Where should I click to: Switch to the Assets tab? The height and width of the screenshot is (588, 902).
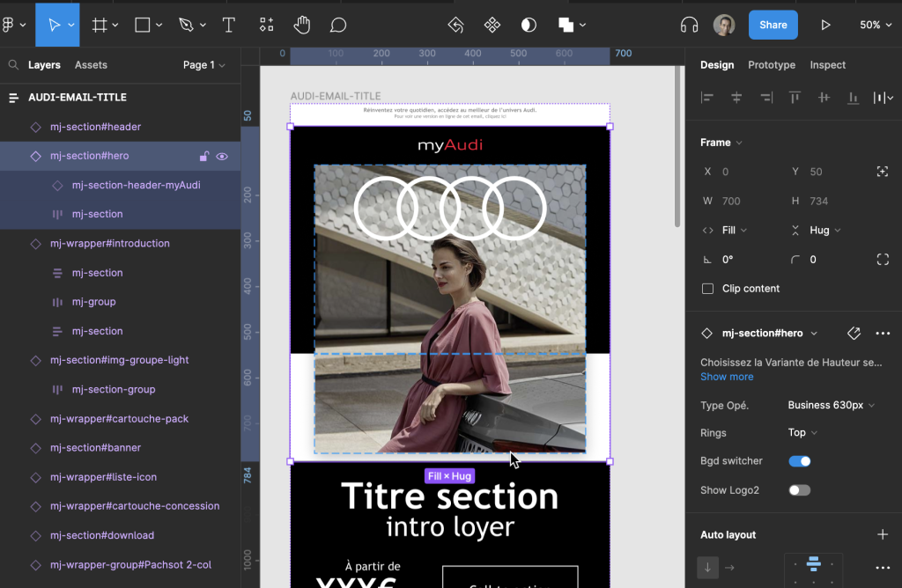pyautogui.click(x=91, y=65)
